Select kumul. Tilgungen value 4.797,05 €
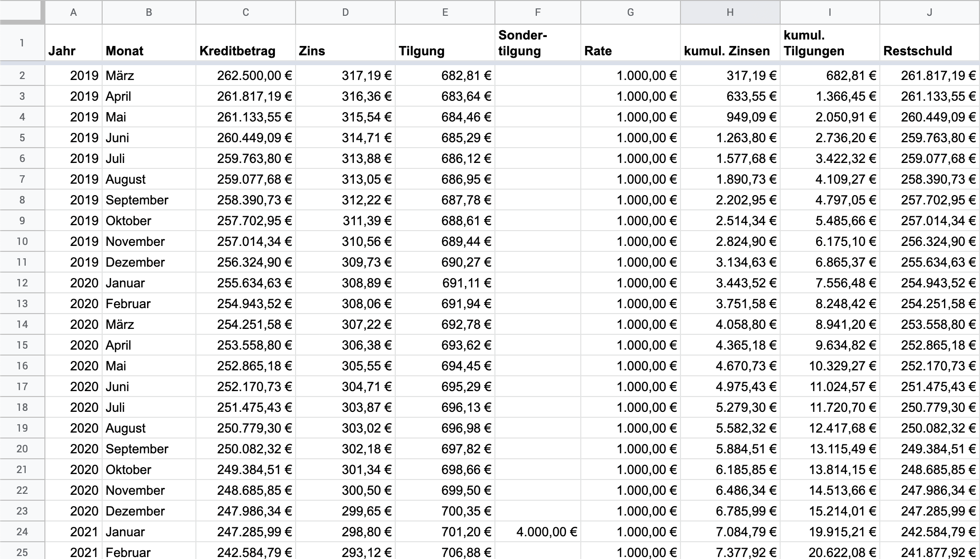The height and width of the screenshot is (559, 980). pos(830,200)
